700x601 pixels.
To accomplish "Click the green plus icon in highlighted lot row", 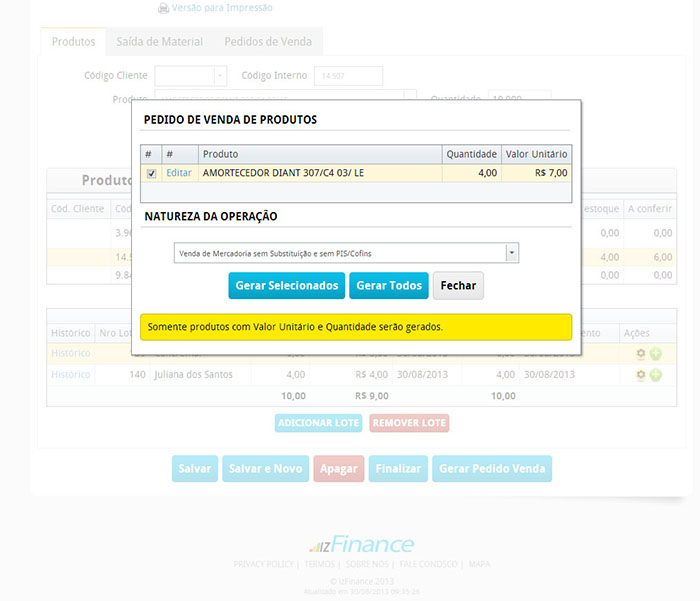I will (656, 354).
